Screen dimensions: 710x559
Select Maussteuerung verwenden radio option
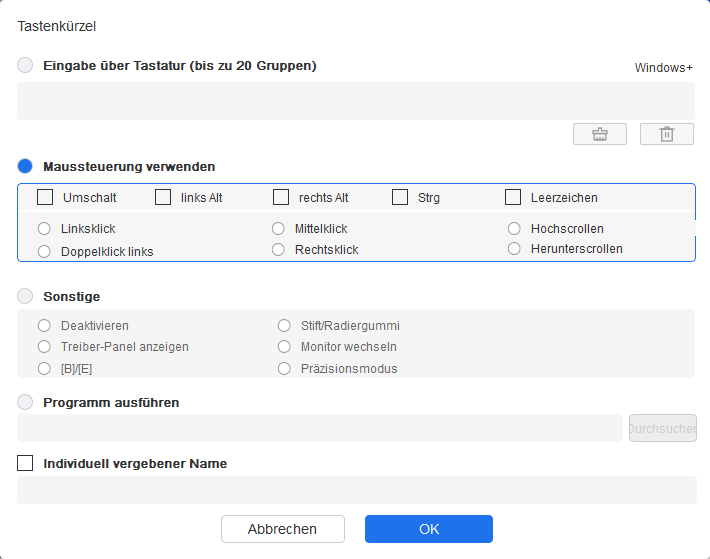25,166
